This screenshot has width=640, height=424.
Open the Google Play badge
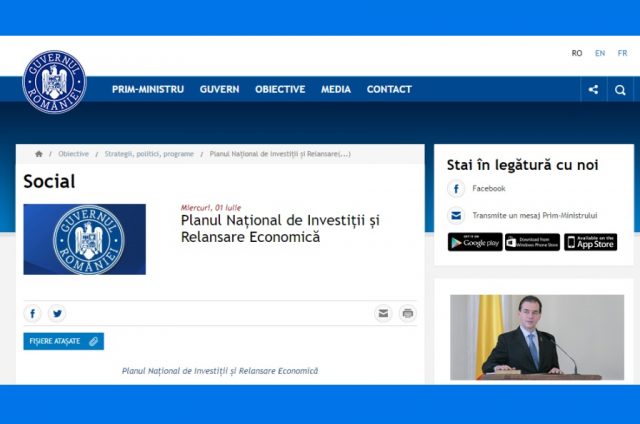point(475,242)
